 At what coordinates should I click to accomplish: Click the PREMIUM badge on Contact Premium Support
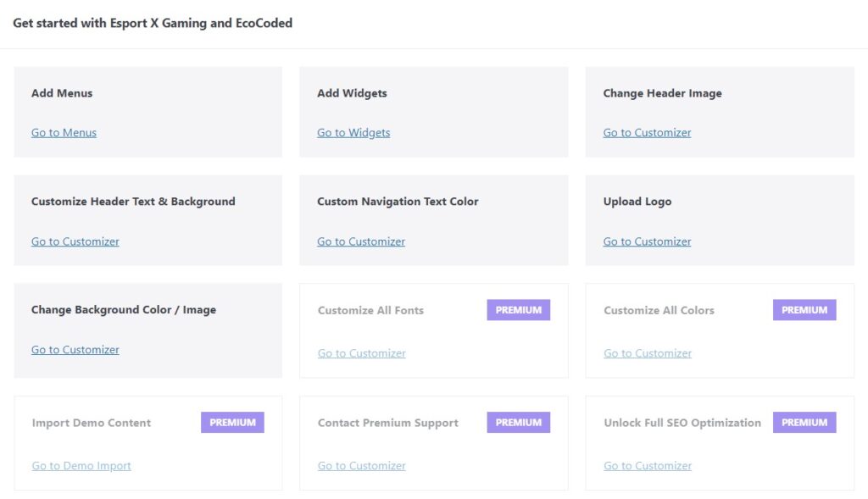(519, 422)
